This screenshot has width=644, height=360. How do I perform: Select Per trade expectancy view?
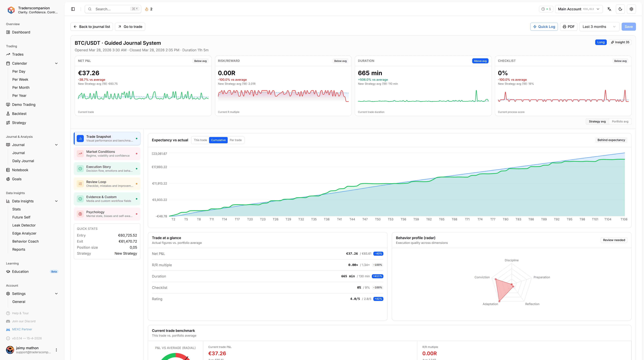235,140
